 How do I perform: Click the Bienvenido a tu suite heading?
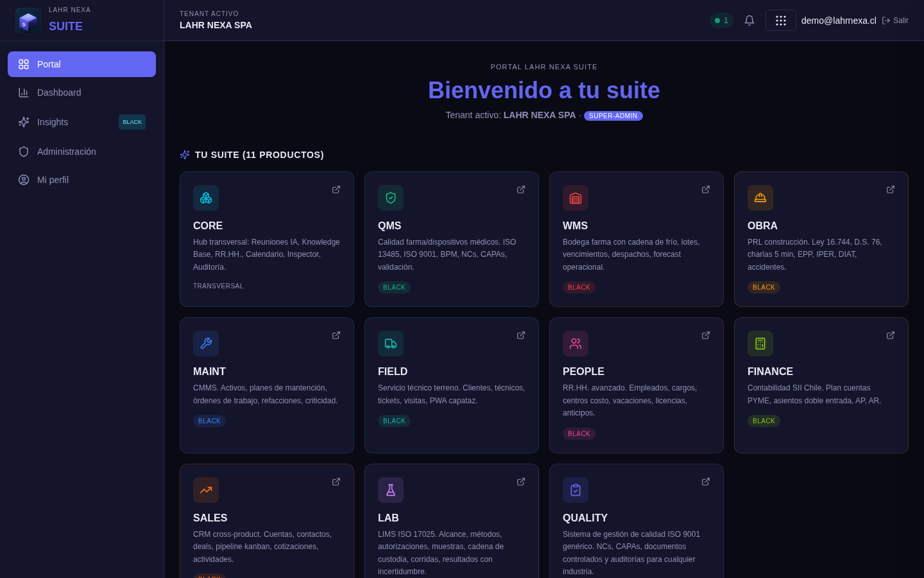tap(544, 91)
